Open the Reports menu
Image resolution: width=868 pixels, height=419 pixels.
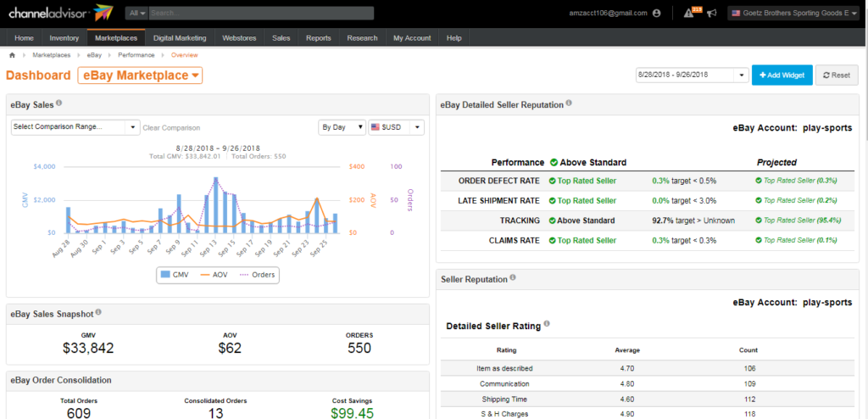click(x=318, y=38)
